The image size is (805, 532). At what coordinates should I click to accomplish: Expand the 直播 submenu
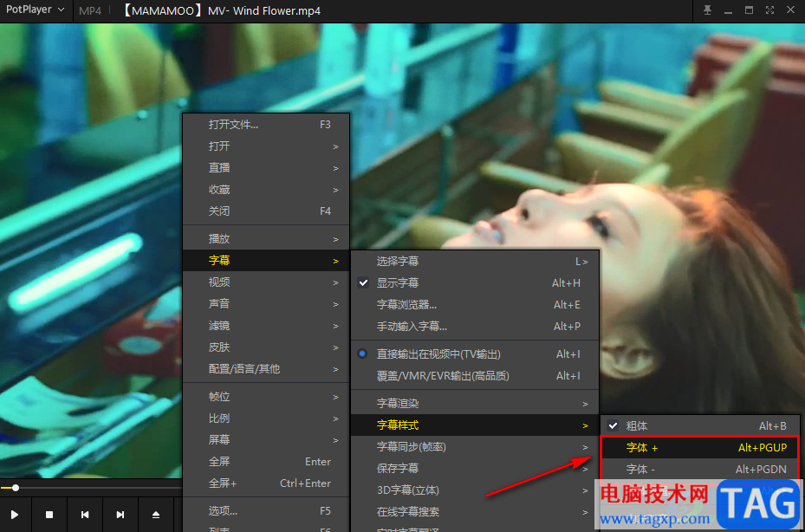click(x=266, y=168)
